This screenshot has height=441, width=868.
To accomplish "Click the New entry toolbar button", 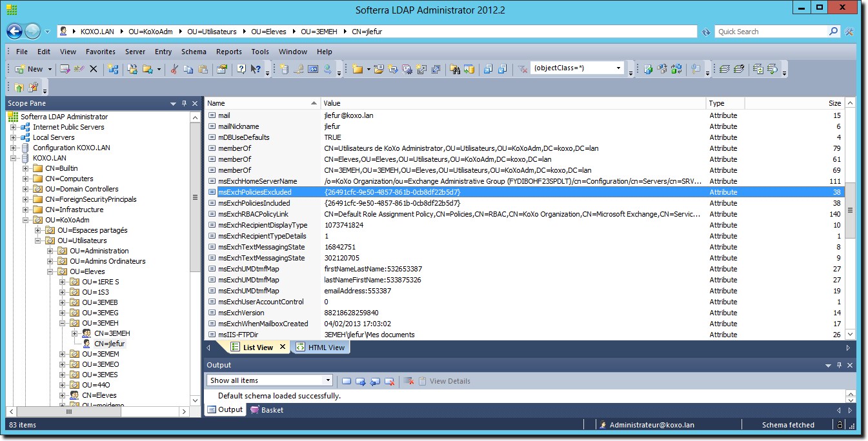I will [28, 69].
